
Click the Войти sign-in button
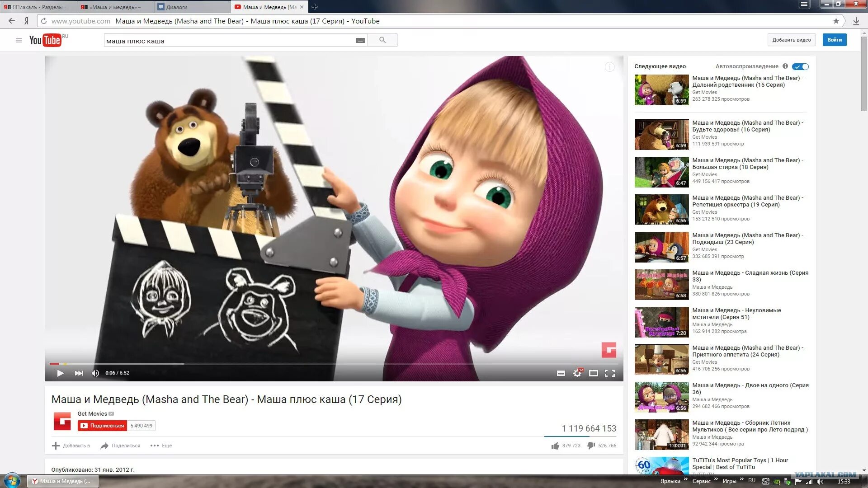834,40
